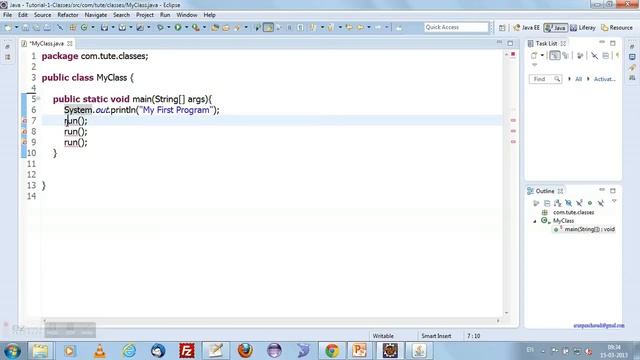Click "Writable" in the status bar
640x360 pixels.
point(383,336)
